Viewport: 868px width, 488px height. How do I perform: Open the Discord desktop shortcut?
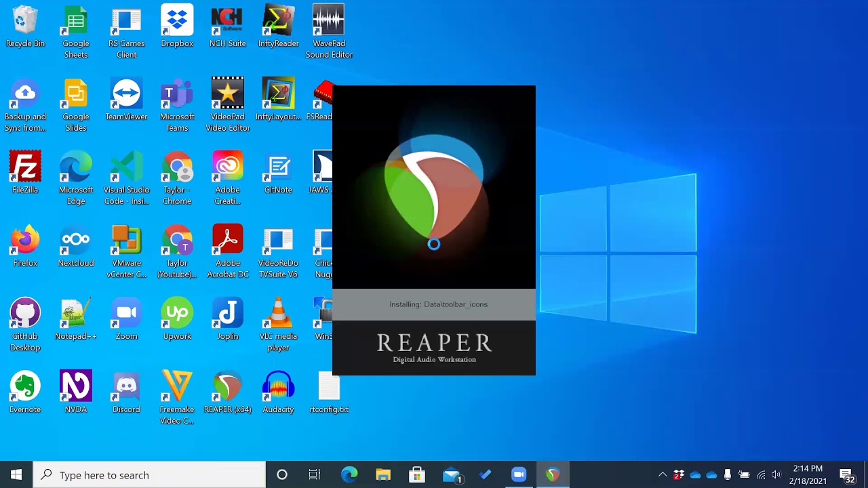point(126,393)
